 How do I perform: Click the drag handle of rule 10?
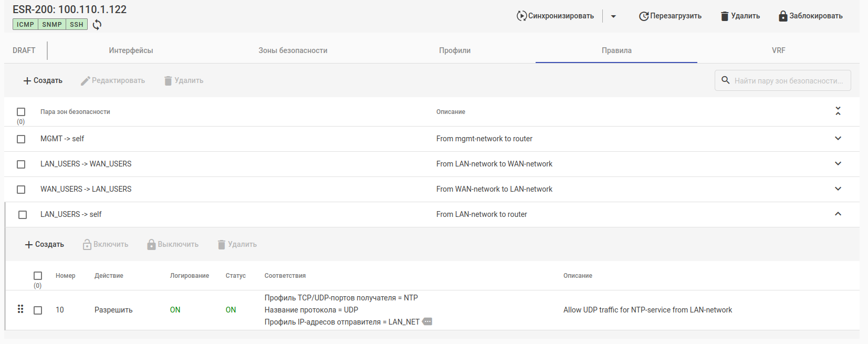point(20,309)
